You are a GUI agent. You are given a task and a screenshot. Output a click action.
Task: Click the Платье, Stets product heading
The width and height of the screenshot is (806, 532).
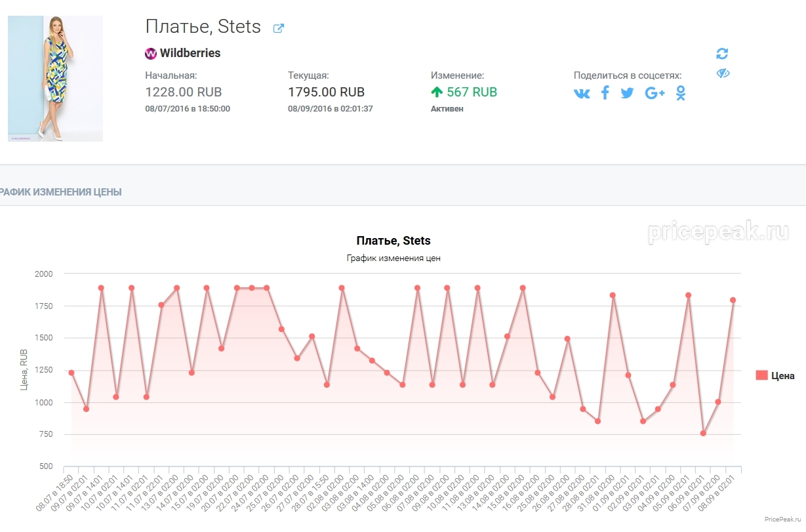(203, 27)
